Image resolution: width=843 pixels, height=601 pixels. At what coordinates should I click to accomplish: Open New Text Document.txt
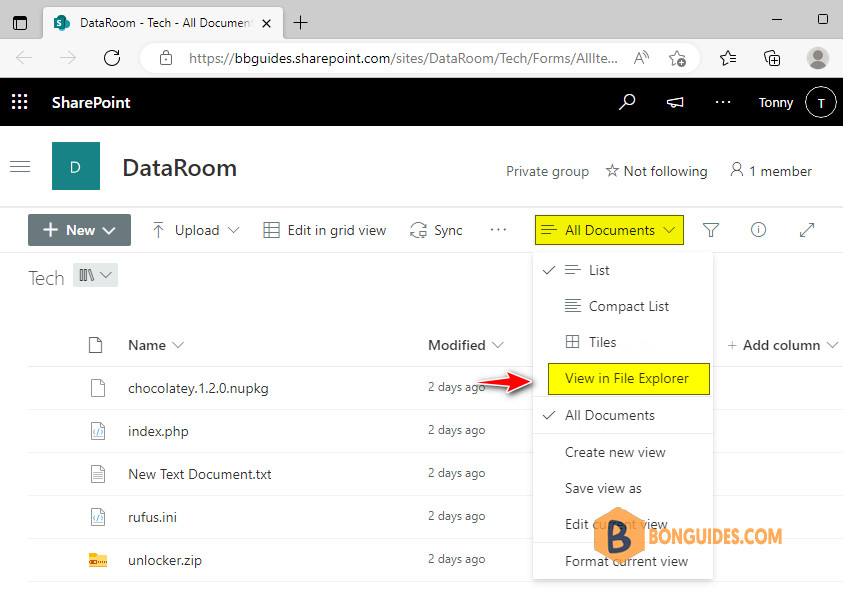coord(199,474)
